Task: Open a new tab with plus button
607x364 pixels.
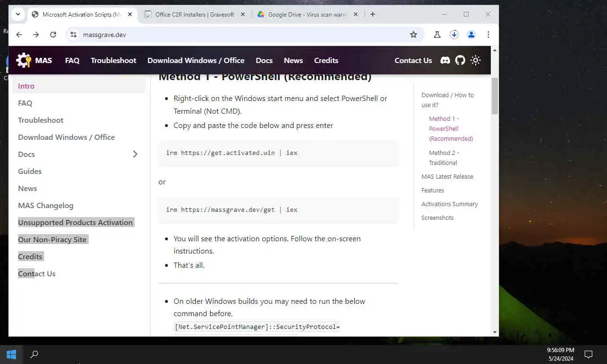Action: (x=373, y=14)
